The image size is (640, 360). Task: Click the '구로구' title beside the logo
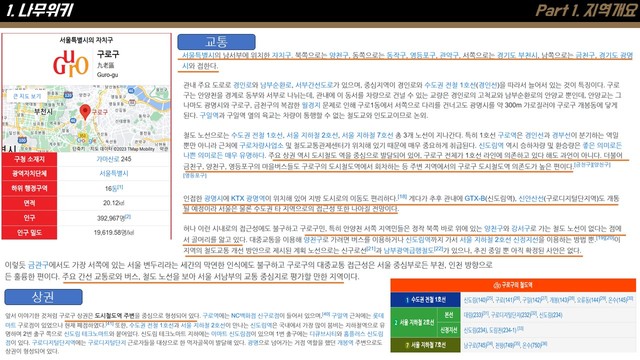pyautogui.click(x=108, y=54)
